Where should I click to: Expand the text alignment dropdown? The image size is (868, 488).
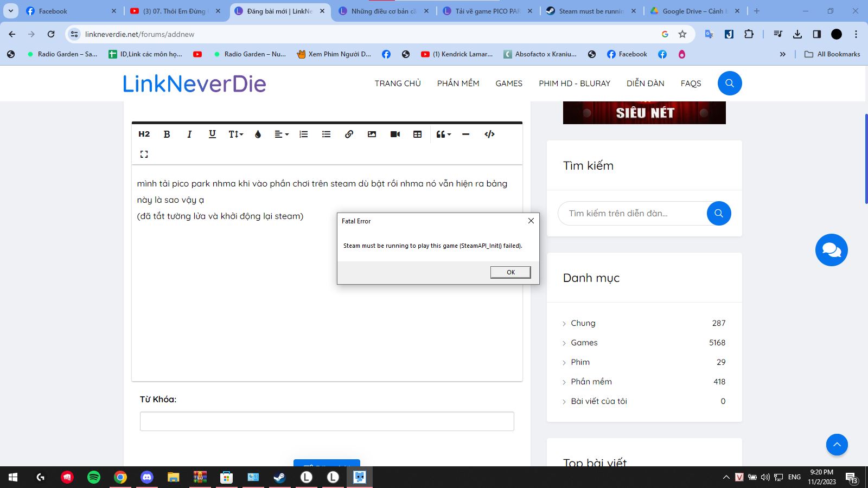point(281,134)
